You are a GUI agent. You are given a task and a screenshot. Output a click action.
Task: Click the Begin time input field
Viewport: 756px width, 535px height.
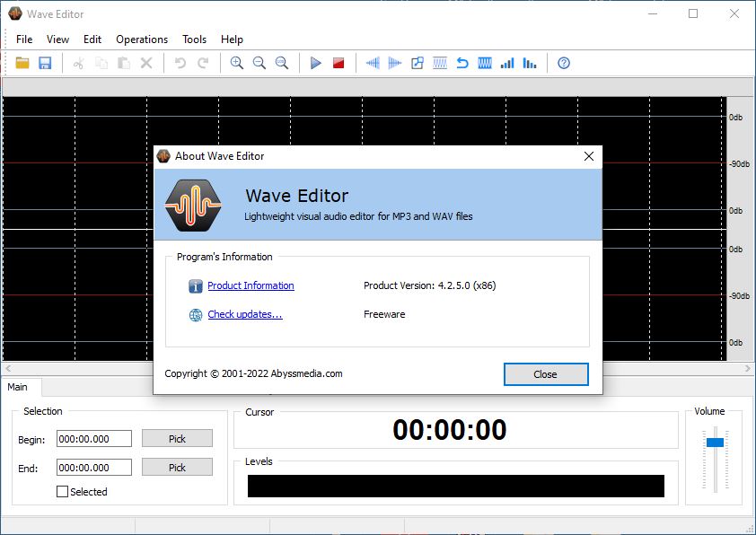(x=94, y=439)
